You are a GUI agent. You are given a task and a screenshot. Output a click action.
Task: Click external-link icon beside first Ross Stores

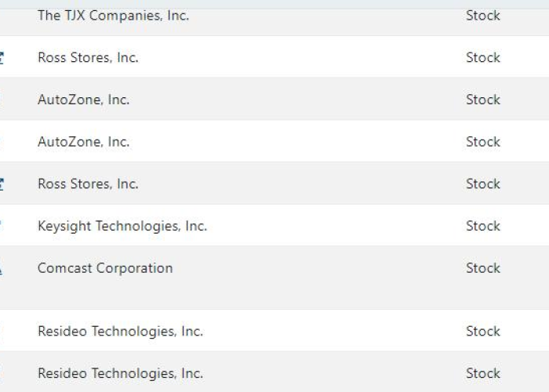(x=2, y=58)
